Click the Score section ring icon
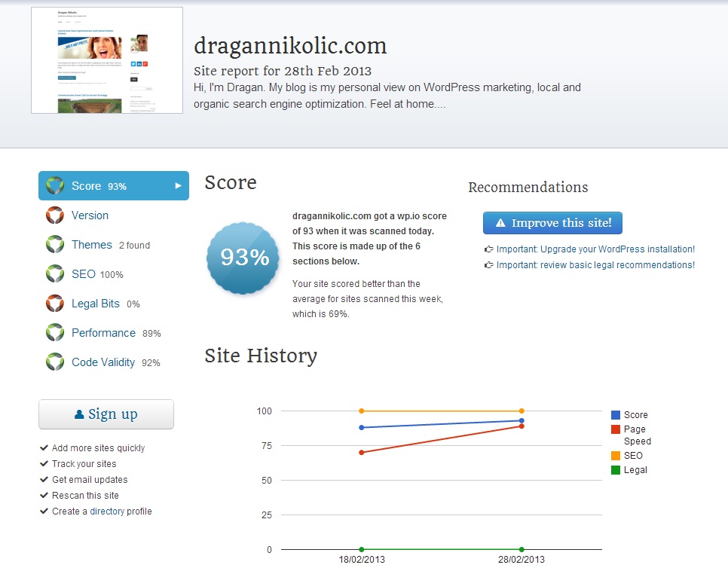 coord(54,186)
